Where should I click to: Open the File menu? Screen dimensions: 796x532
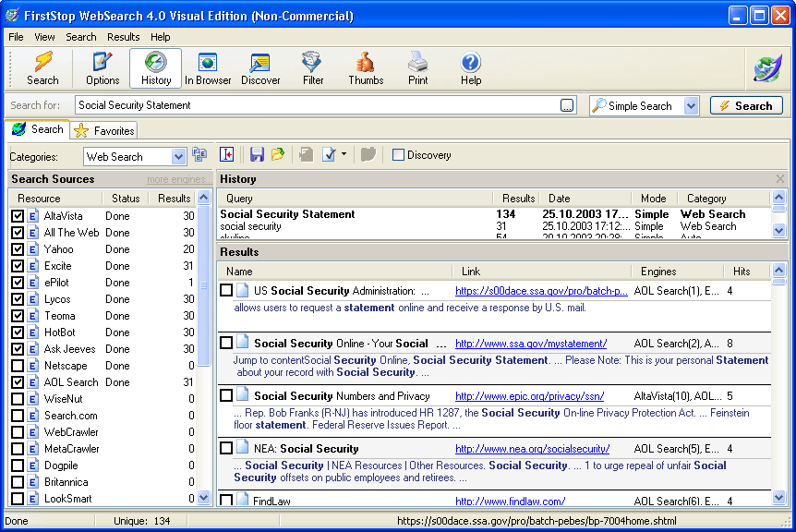[16, 37]
